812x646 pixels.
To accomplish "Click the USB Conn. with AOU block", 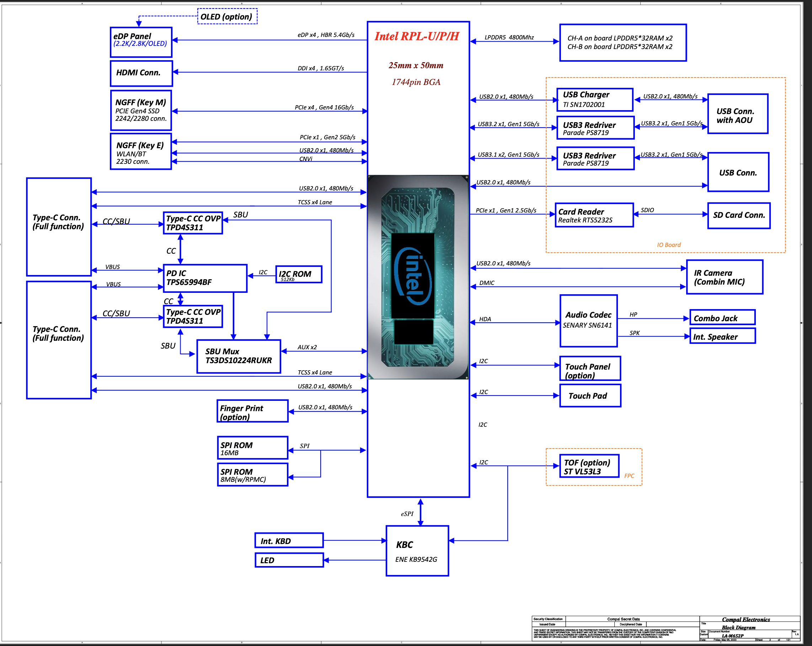I will [738, 114].
